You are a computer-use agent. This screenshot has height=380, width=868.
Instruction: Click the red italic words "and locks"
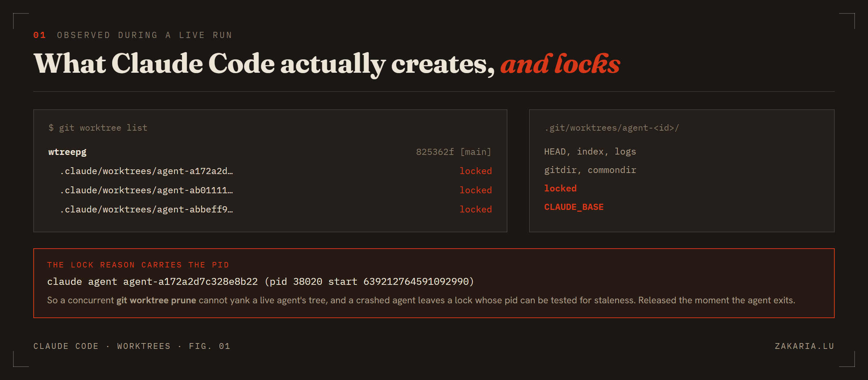click(x=560, y=64)
